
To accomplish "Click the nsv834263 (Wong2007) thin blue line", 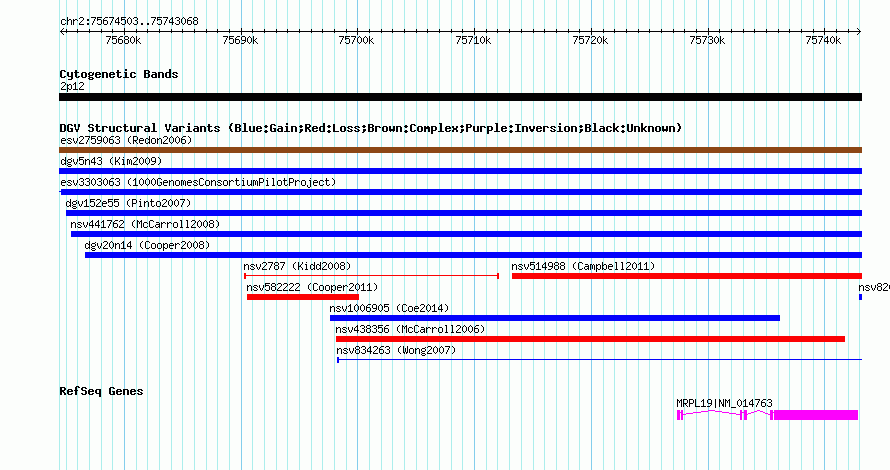I will click(x=599, y=360).
